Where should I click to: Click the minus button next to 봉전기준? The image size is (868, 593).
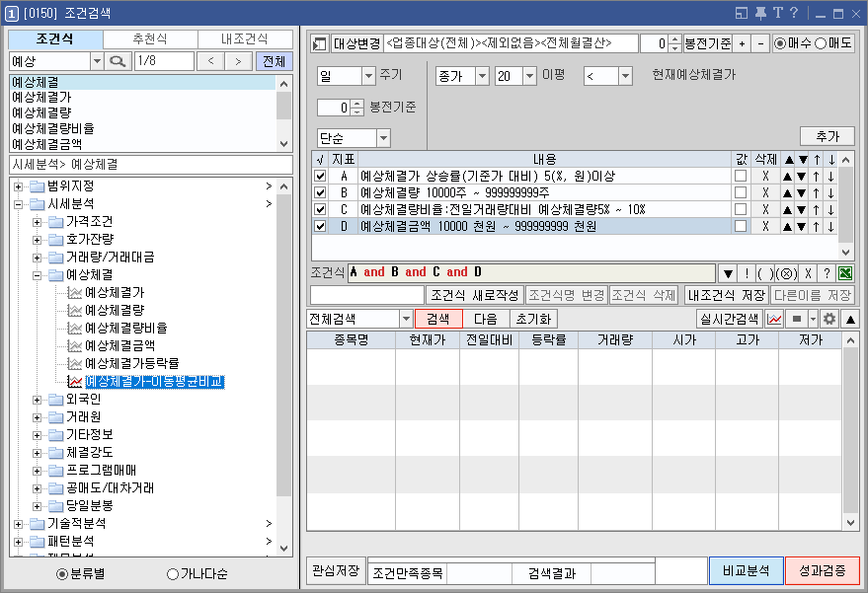click(760, 43)
